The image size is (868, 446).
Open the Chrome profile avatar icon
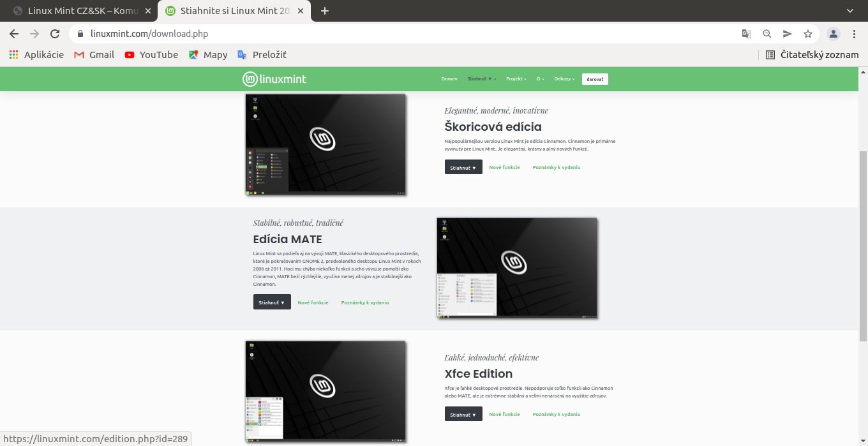click(833, 34)
